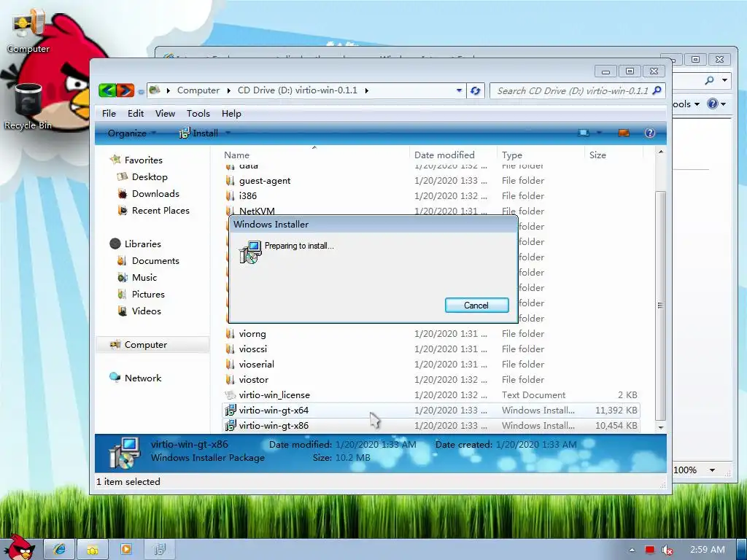Click the file list vertical scrollbar thumb
This screenshot has height=560, width=747.
[660, 306]
